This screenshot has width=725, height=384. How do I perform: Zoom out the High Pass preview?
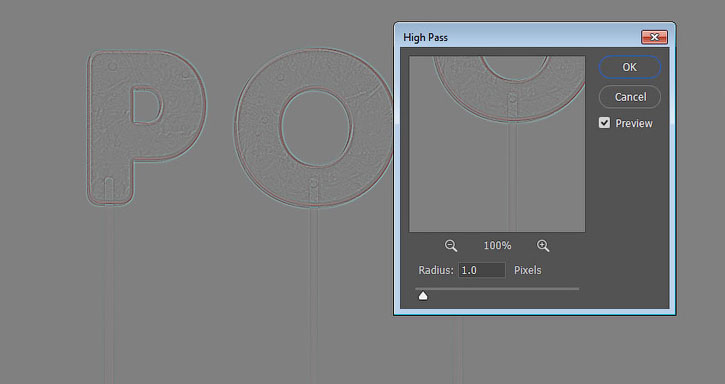click(451, 246)
